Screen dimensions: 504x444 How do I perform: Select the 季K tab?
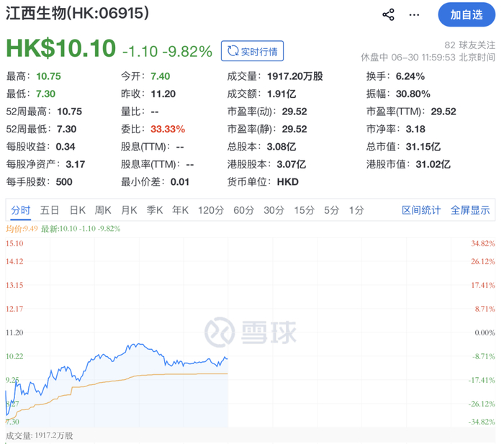[155, 210]
